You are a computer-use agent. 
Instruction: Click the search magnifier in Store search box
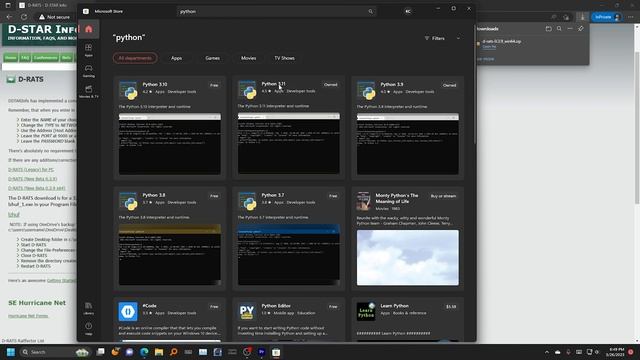point(370,11)
